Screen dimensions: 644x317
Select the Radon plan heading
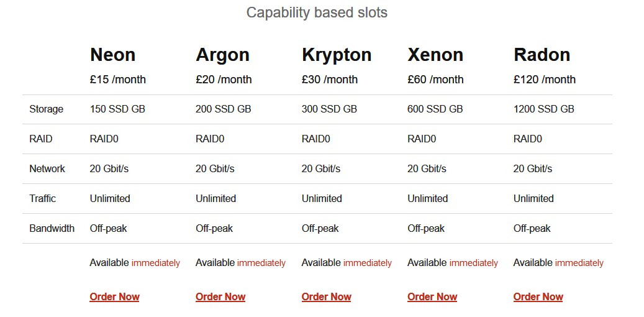pyautogui.click(x=542, y=55)
